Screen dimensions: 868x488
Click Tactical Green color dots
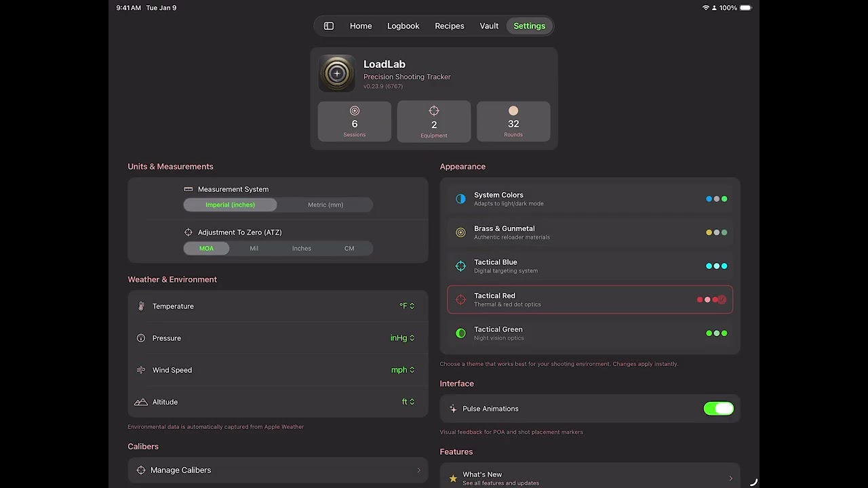717,333
